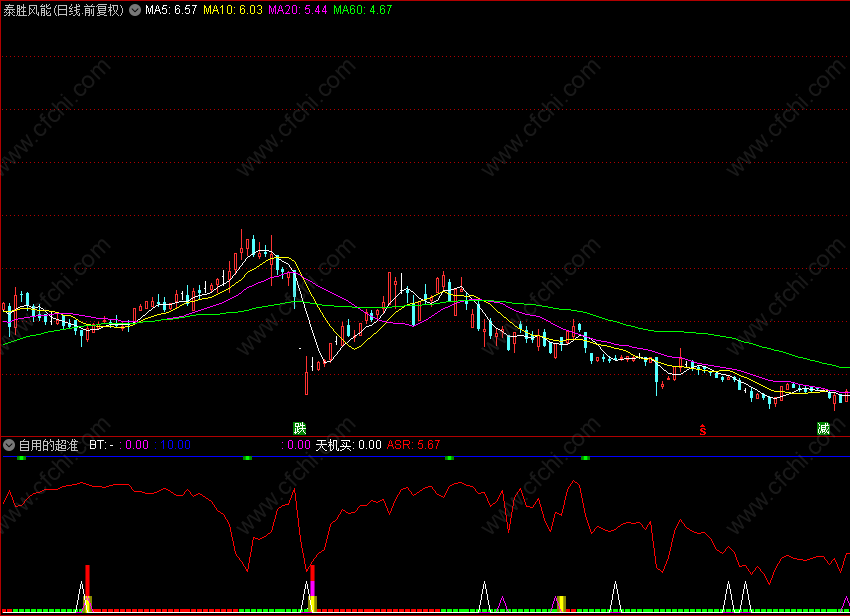Image resolution: width=850 pixels, height=616 pixels.
Task: Click the MA5 value label
Action: [171, 10]
